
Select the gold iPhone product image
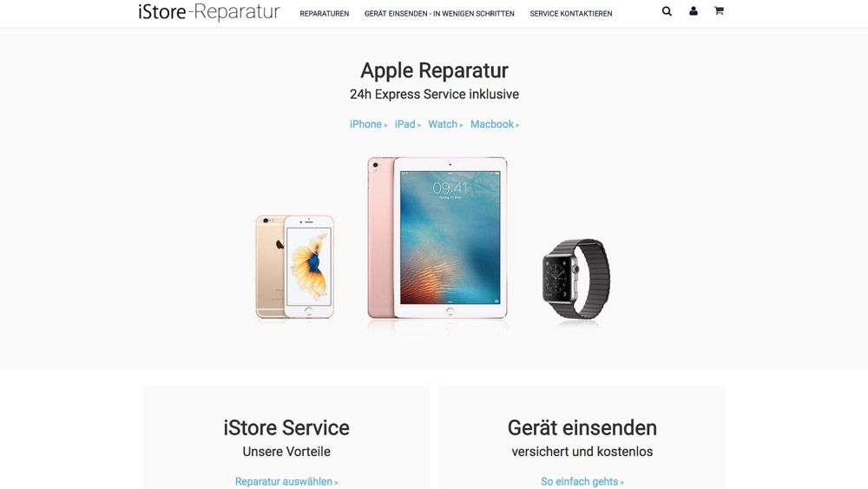tap(294, 267)
